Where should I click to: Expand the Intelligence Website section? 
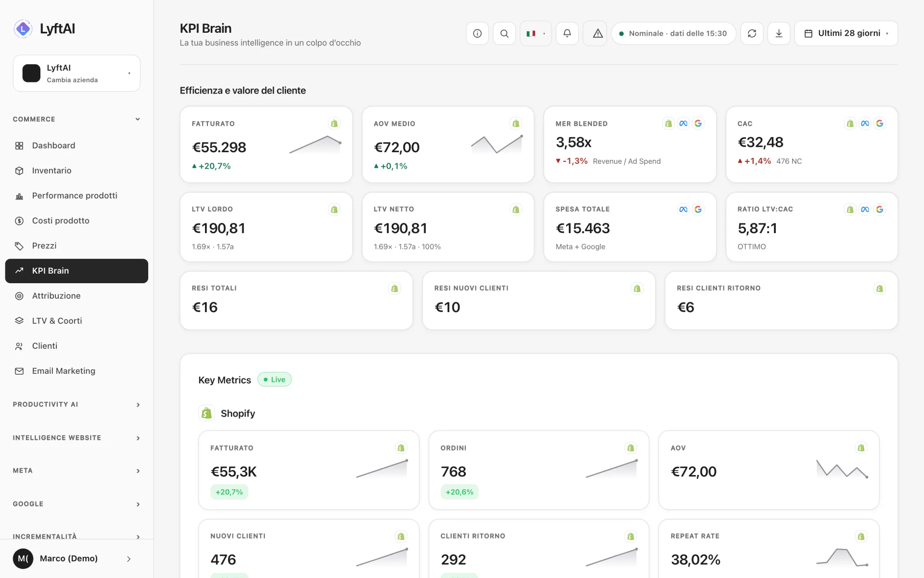[77, 438]
